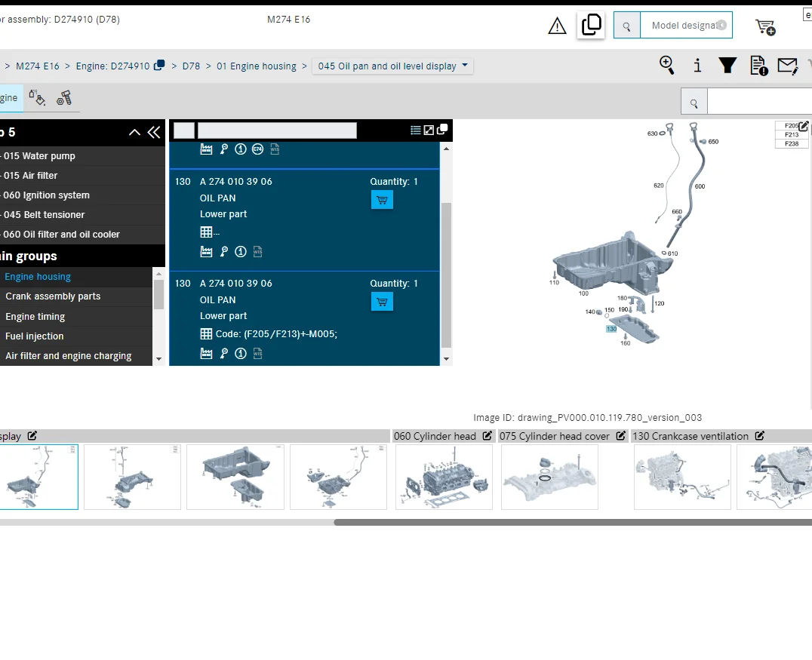
Task: Open 060 Ignition system shortcut
Action: click(47, 195)
